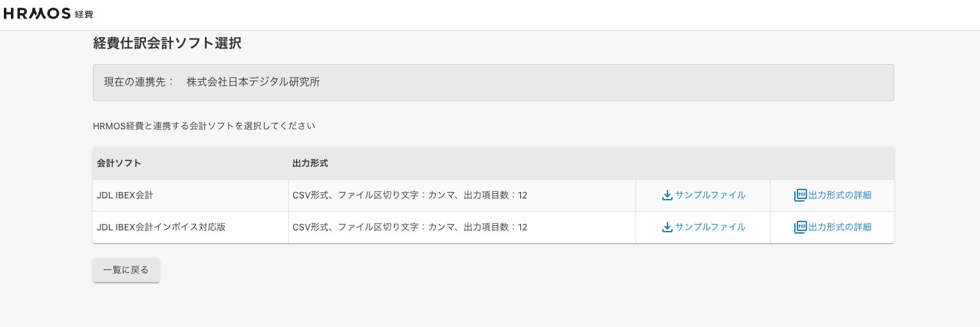Screen dimensions: 980x327
Task: Click PDF icon in インボイス対応版 row
Action: coord(800,227)
